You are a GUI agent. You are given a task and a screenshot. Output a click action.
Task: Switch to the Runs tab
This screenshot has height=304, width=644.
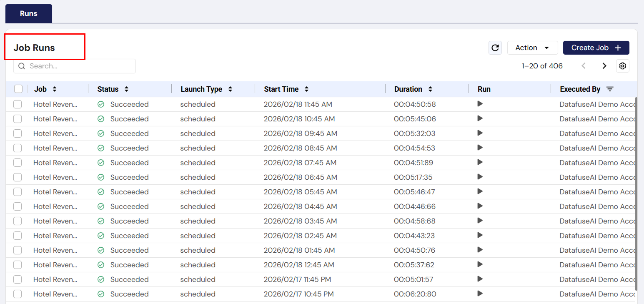tap(28, 13)
